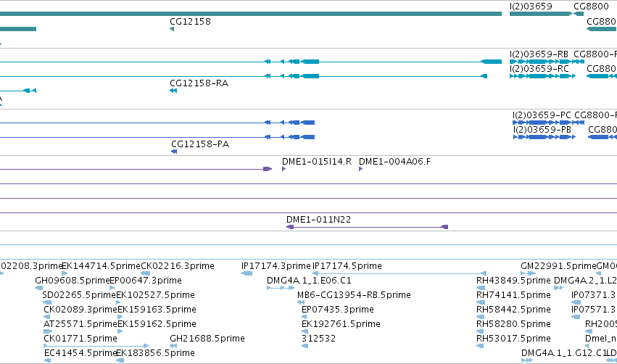Click the RH58280.5prime EST label

coord(513,324)
